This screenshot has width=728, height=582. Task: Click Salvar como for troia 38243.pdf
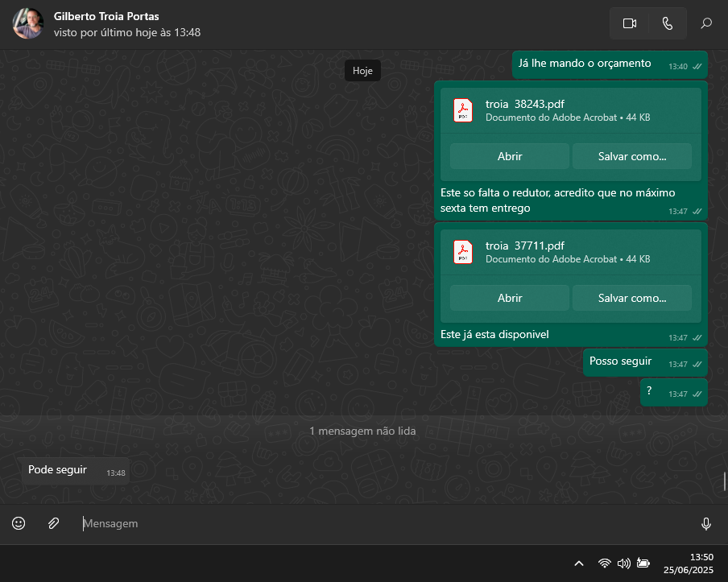tap(632, 156)
